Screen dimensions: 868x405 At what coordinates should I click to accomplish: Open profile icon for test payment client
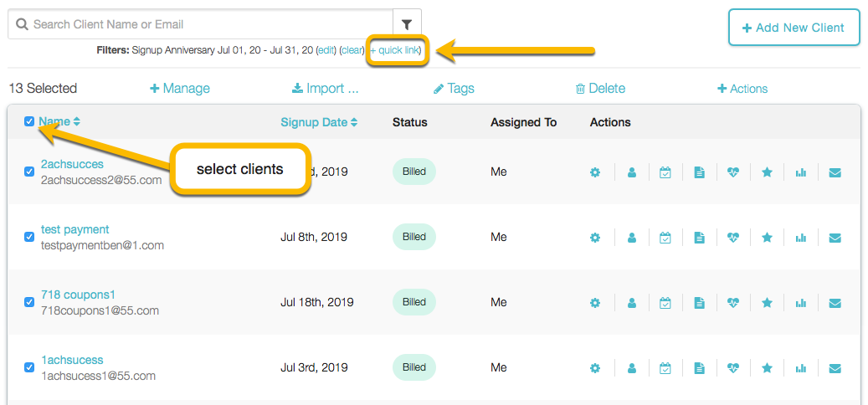click(x=632, y=238)
